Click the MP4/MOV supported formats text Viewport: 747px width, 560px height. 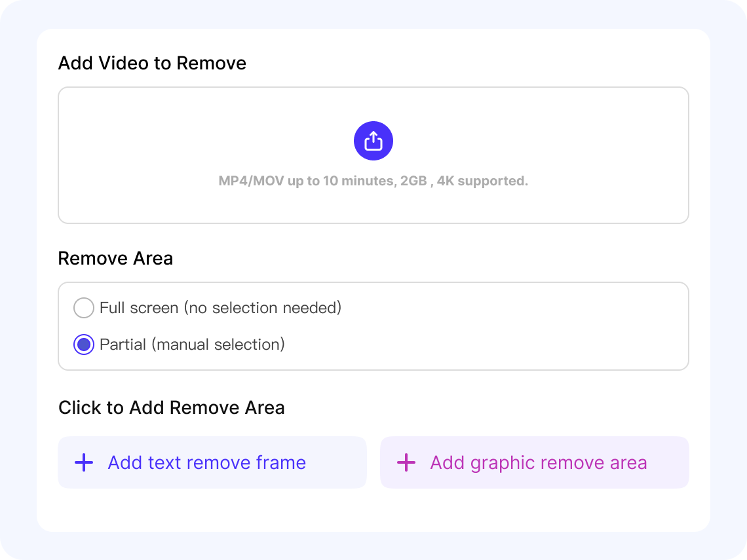pos(373,180)
